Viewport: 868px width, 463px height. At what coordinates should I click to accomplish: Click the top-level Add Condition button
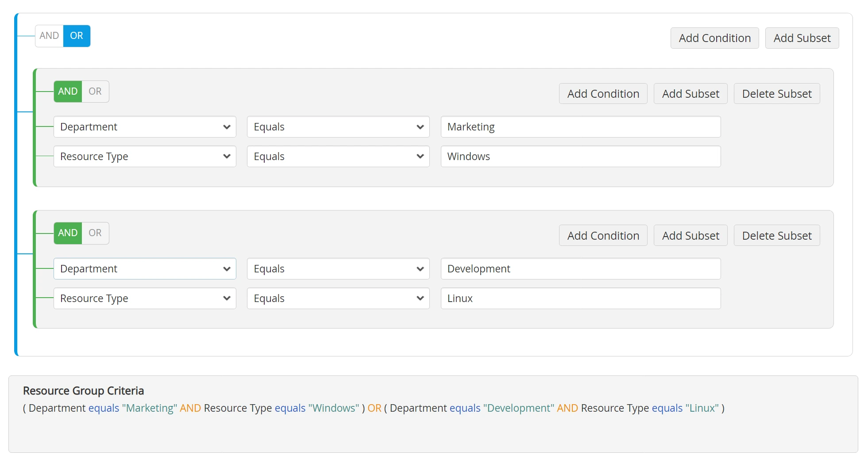(x=714, y=38)
